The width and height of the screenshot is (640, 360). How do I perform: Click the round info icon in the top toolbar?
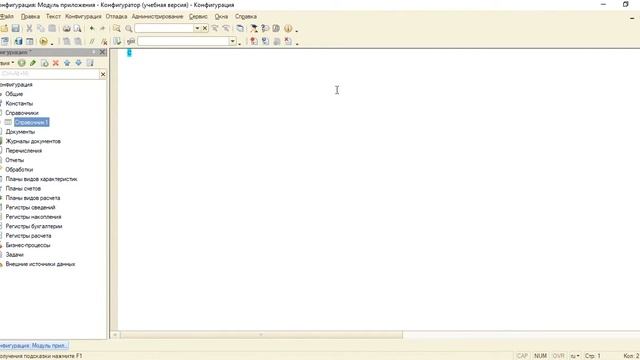coord(288,28)
